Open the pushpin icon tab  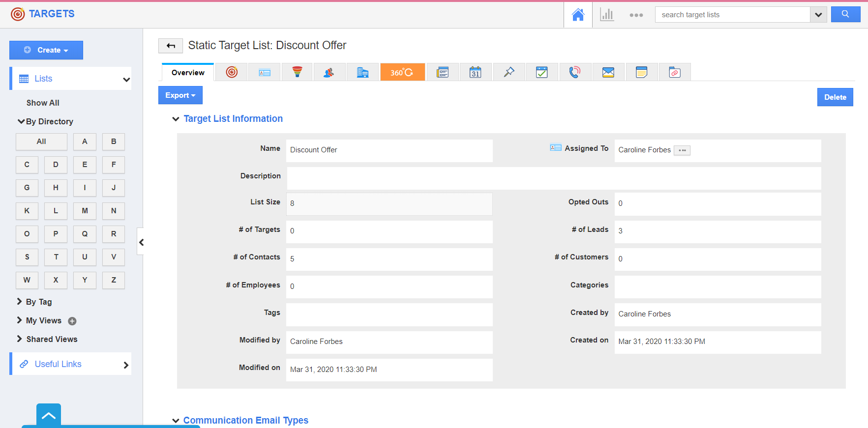[509, 72]
